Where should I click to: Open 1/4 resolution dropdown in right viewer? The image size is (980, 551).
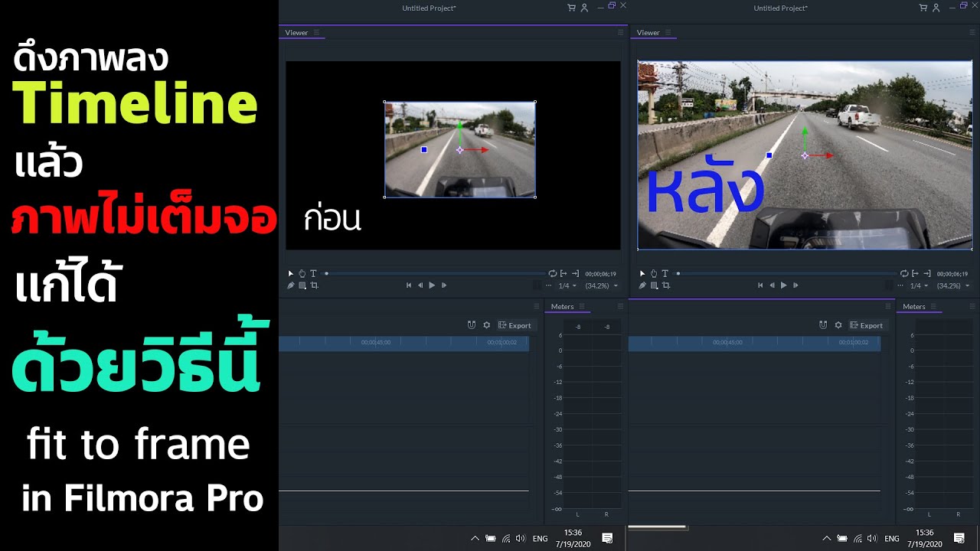pyautogui.click(x=919, y=285)
